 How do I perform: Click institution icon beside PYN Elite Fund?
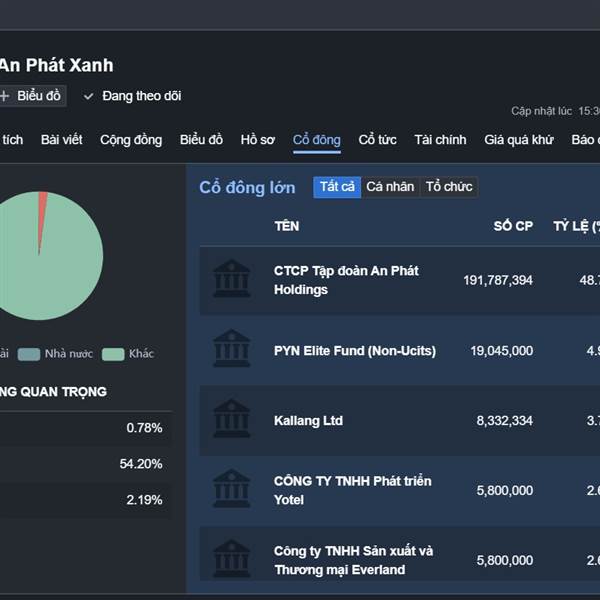coord(232,349)
